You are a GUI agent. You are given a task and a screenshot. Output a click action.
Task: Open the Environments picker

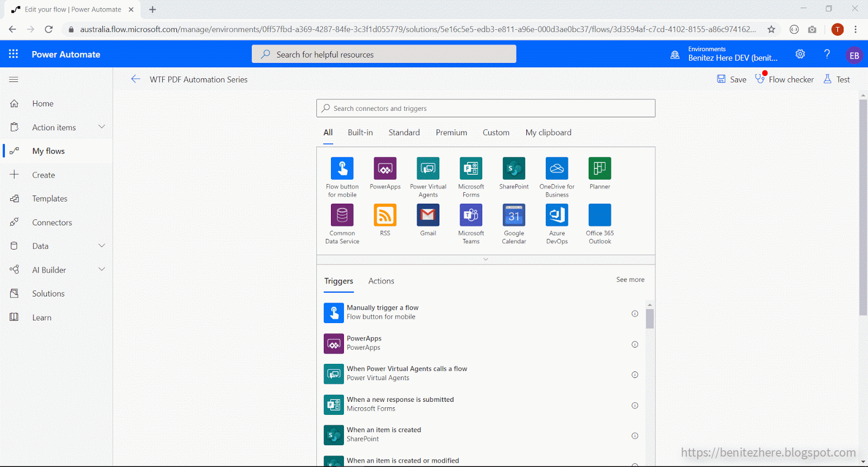tap(724, 54)
